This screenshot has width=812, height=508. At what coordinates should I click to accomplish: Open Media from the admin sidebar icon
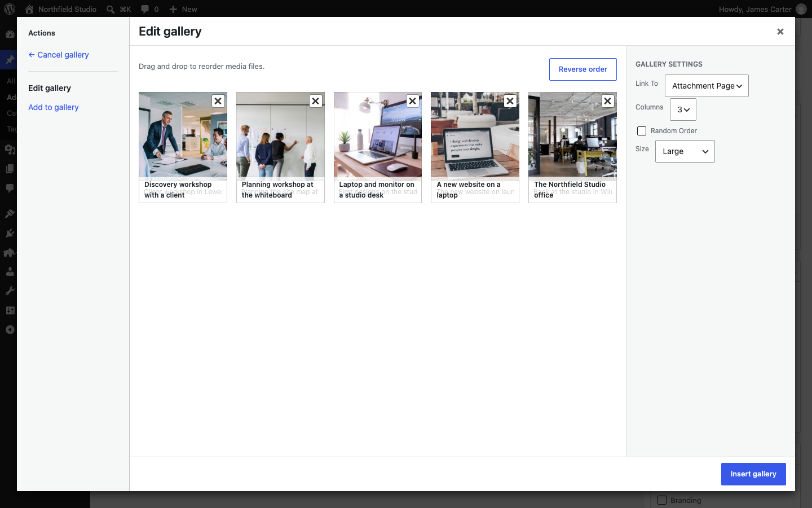[x=10, y=150]
